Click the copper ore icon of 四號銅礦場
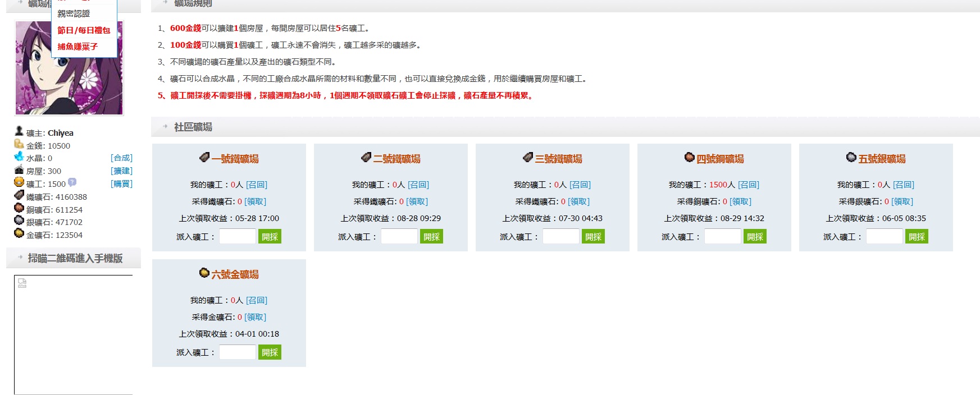The image size is (980, 395). [690, 158]
